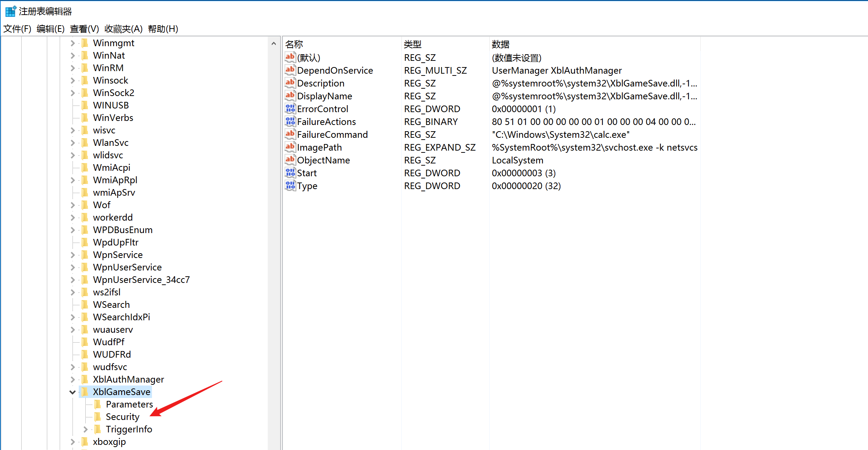868x450 pixels.
Task: Click the binary icon beside FailureActions value
Action: pyautogui.click(x=290, y=121)
